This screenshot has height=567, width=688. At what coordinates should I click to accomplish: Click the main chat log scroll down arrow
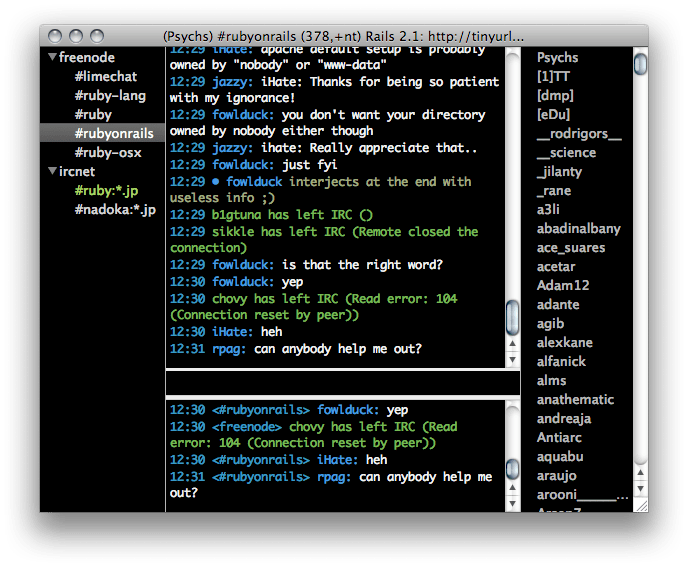(x=512, y=360)
